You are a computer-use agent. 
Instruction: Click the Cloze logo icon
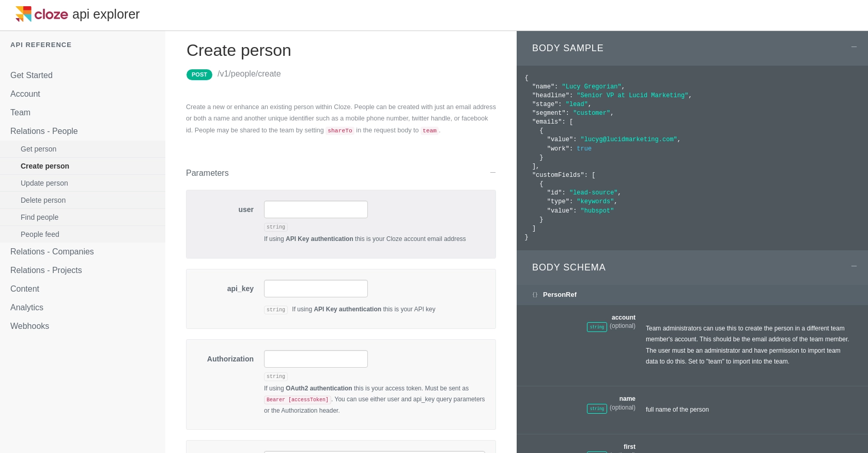tap(23, 14)
